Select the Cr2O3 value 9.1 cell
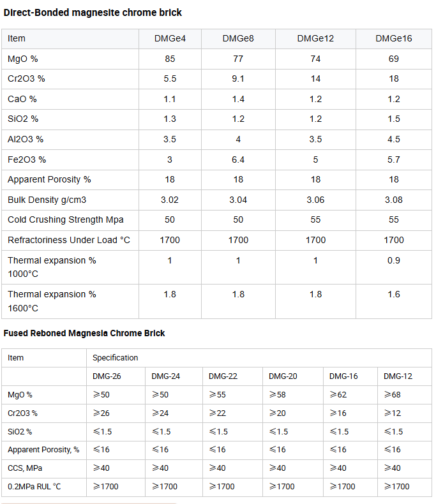 238,78
